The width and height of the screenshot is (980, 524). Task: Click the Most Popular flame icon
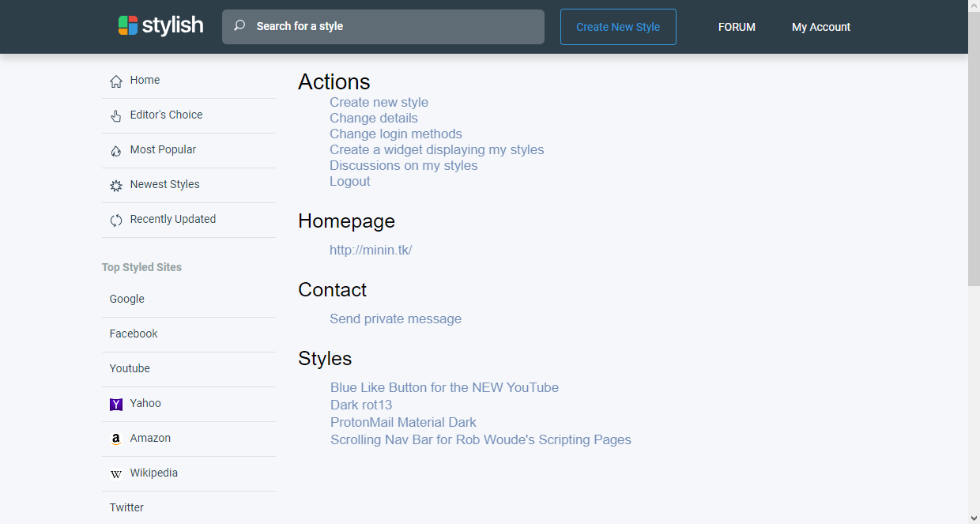click(x=116, y=150)
